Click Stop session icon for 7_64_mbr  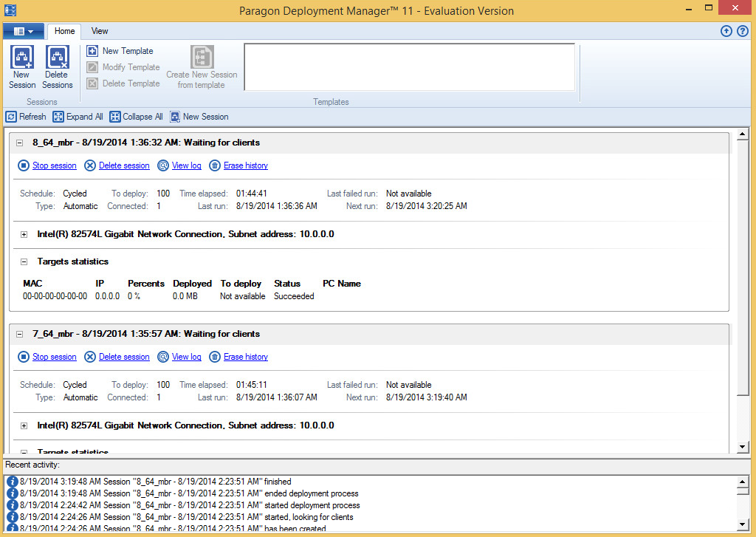click(24, 357)
